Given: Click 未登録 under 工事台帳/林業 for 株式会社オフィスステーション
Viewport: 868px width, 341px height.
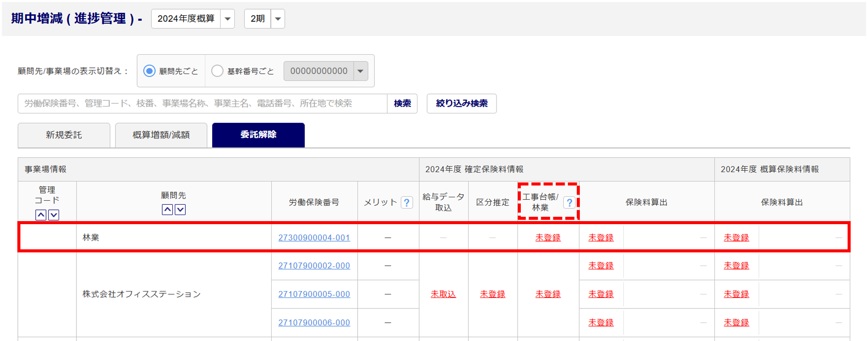Looking at the screenshot, I should coord(548,294).
